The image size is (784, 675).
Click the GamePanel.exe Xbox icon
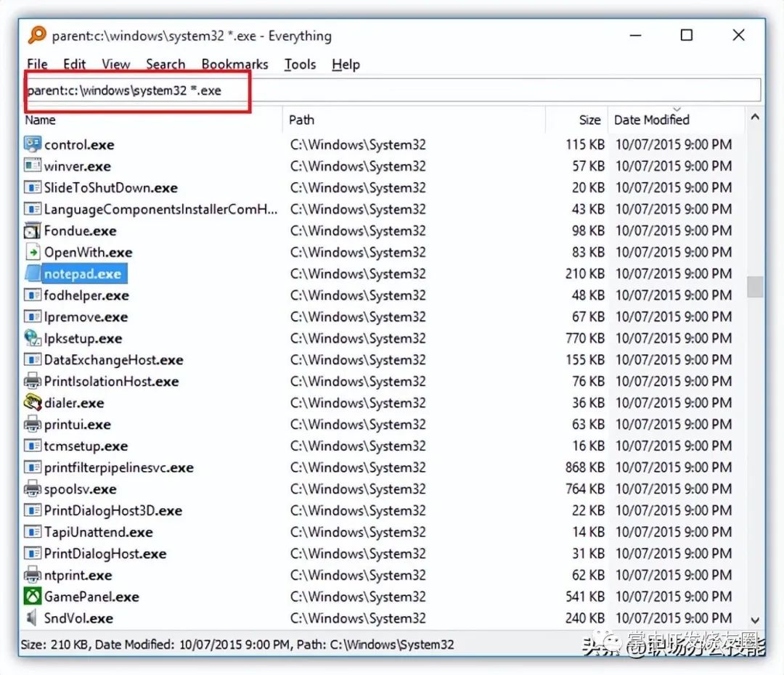tap(33, 596)
